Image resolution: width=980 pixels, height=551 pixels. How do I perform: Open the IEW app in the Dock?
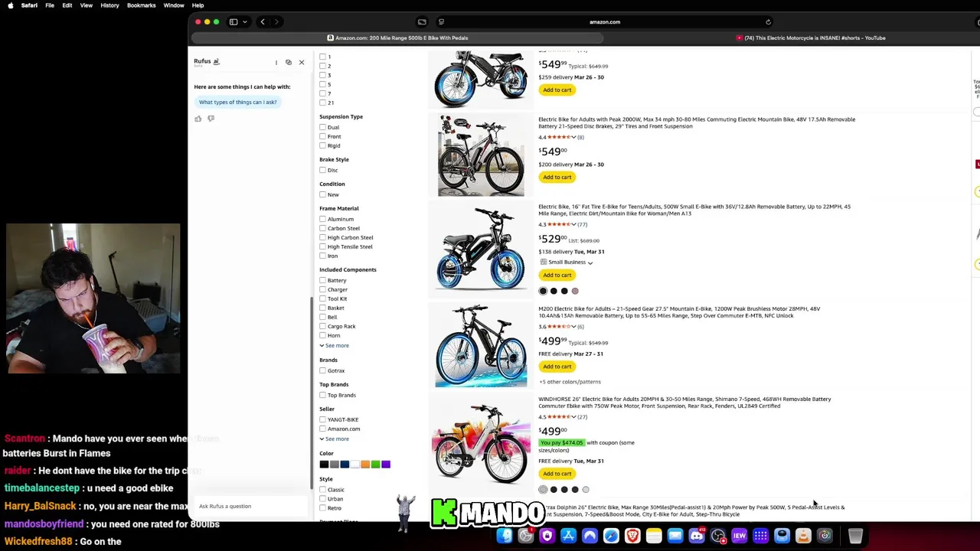point(740,536)
